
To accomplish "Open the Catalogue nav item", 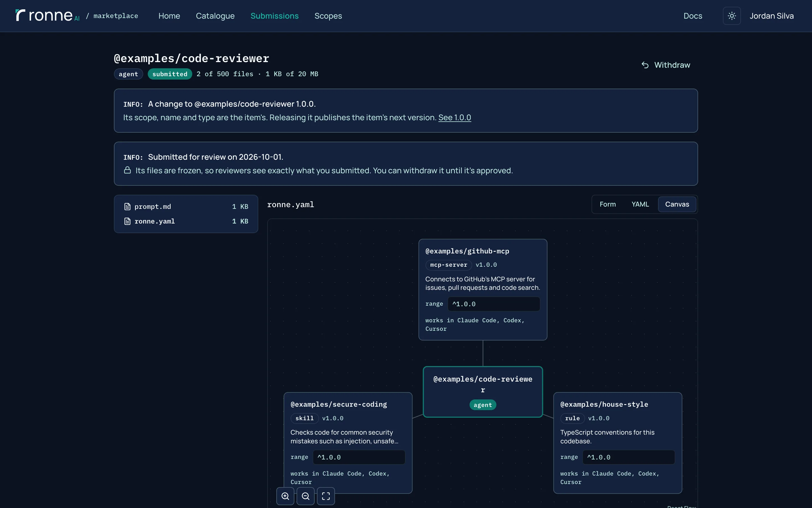I will (215, 16).
